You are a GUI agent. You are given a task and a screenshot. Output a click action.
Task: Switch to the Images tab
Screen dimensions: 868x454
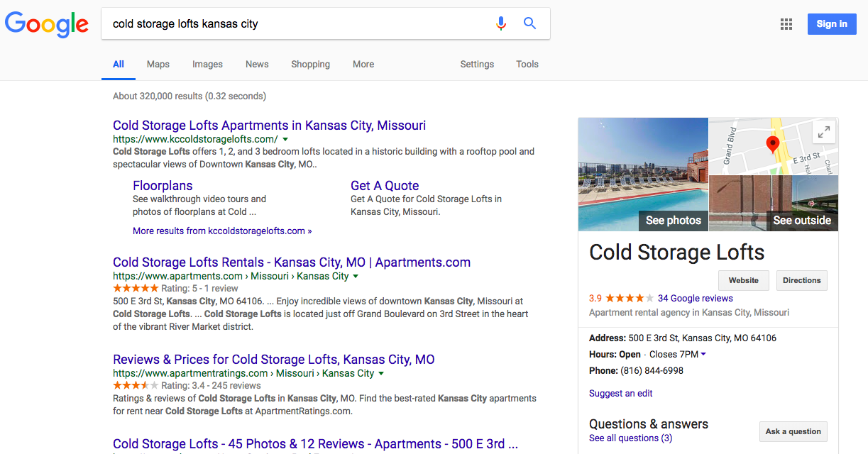(207, 64)
